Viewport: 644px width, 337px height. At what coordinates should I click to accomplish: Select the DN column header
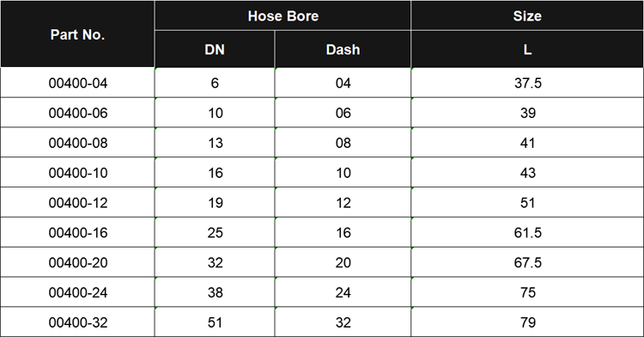click(x=215, y=49)
